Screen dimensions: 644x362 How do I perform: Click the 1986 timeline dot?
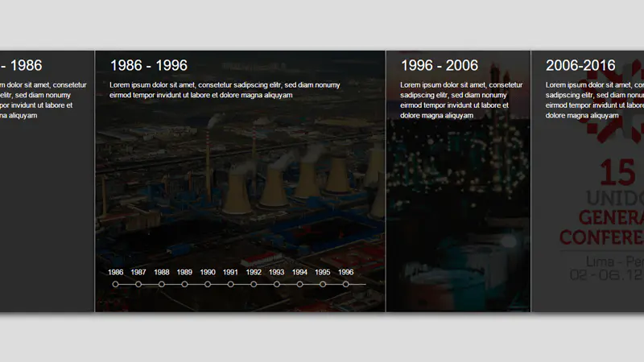[116, 284]
